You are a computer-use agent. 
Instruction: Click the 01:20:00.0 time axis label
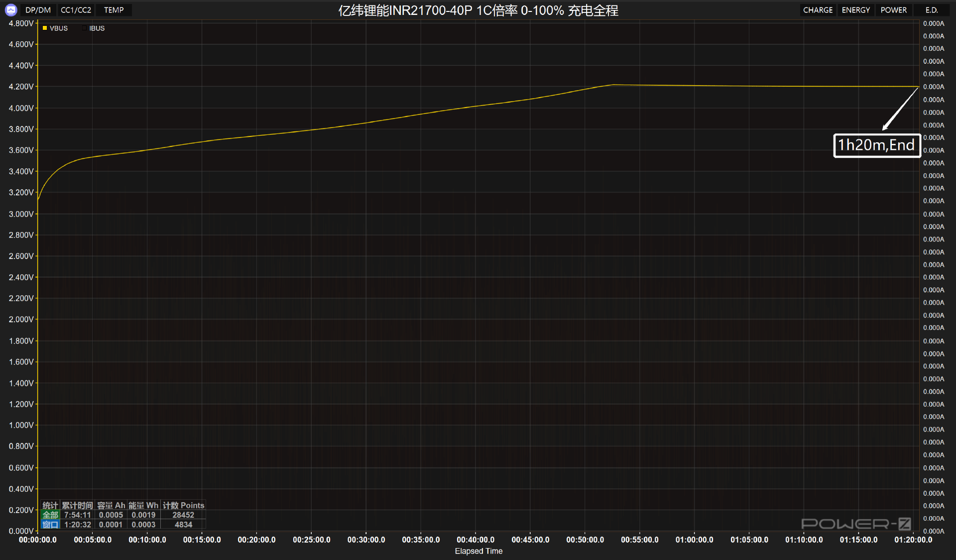(913, 540)
